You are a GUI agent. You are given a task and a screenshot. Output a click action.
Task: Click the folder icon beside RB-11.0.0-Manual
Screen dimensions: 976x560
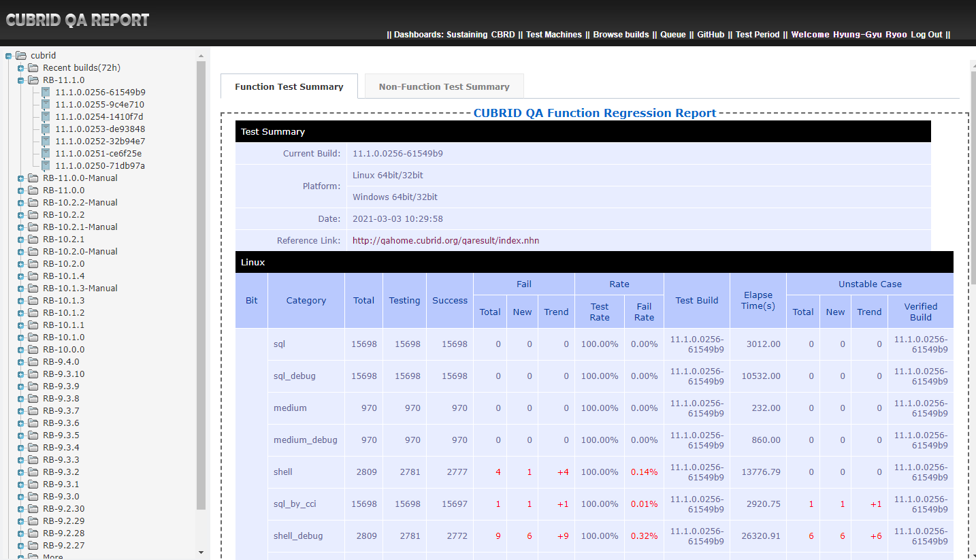(33, 178)
